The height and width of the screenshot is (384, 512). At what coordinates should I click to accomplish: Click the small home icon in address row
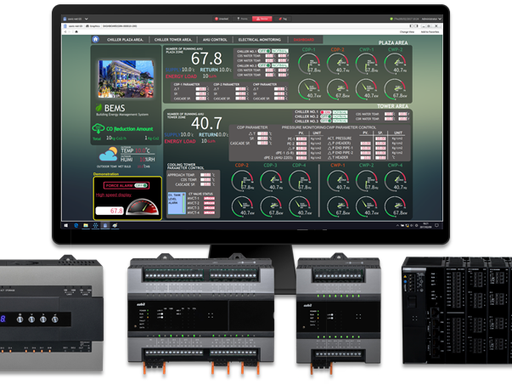(76, 32)
